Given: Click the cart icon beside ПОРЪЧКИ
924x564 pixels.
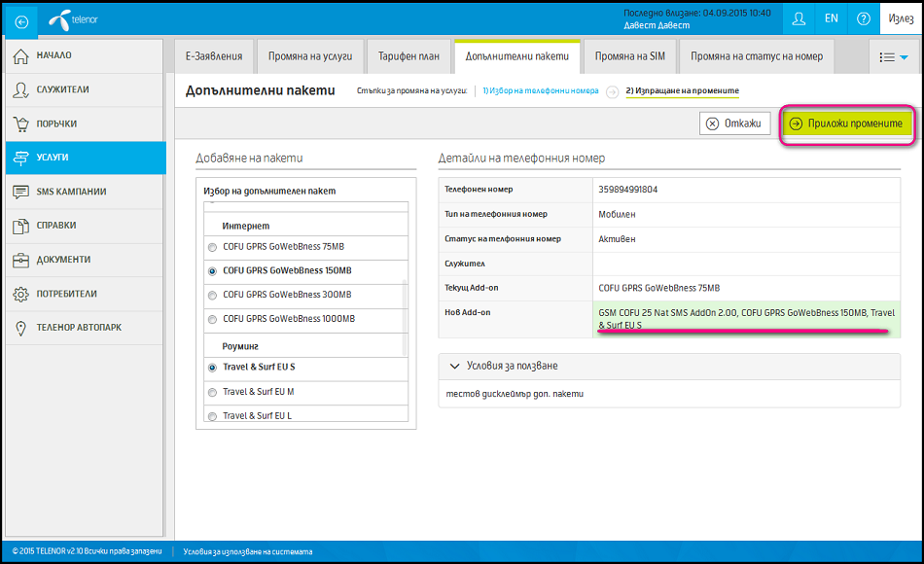Looking at the screenshot, I should click(x=20, y=123).
